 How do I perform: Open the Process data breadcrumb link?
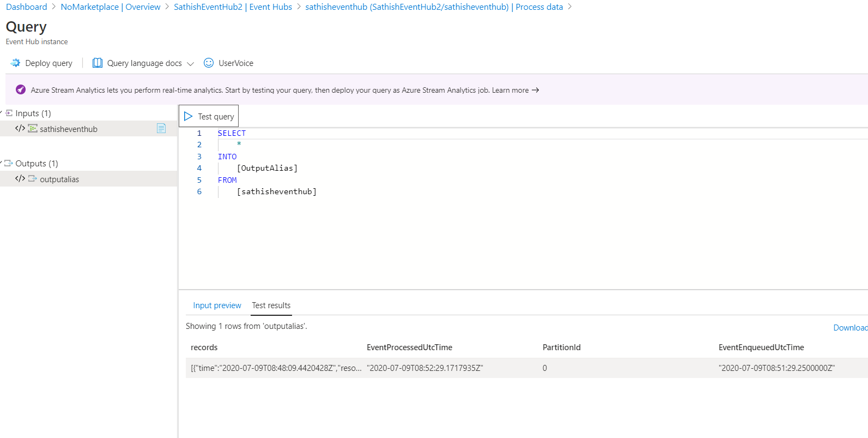pos(434,7)
